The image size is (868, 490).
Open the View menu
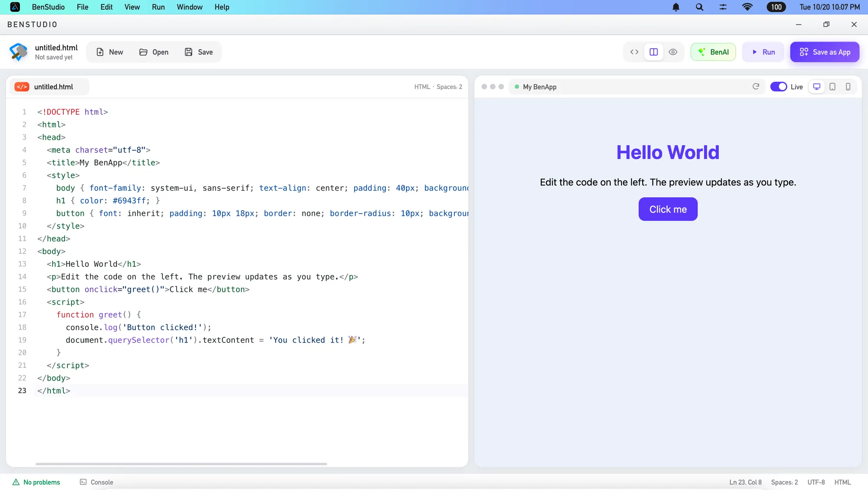pyautogui.click(x=132, y=7)
